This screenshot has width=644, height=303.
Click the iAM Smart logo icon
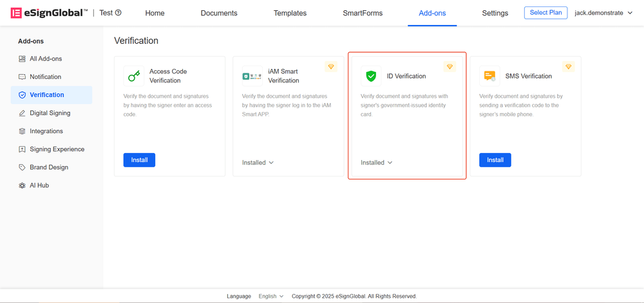(x=252, y=77)
